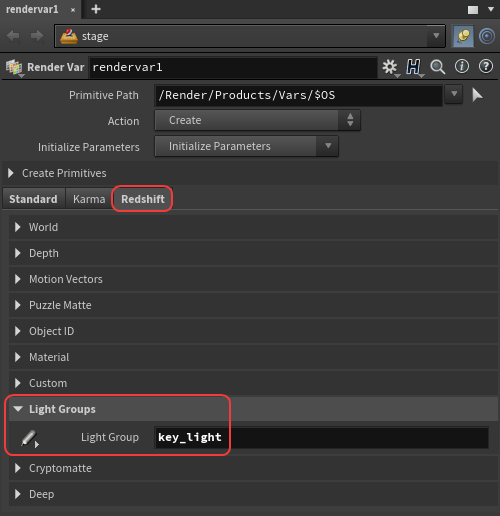Click the Light Group key_light text field
The height and width of the screenshot is (516, 500).
coord(321,437)
